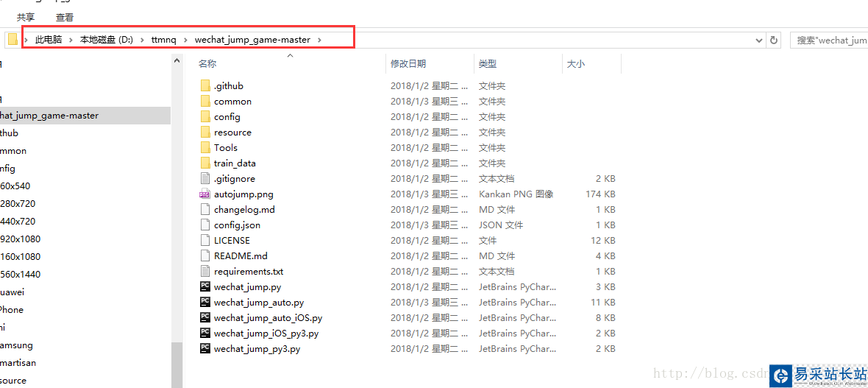Image resolution: width=868 pixels, height=388 pixels.
Task: Select the config folder icon
Action: click(x=205, y=117)
